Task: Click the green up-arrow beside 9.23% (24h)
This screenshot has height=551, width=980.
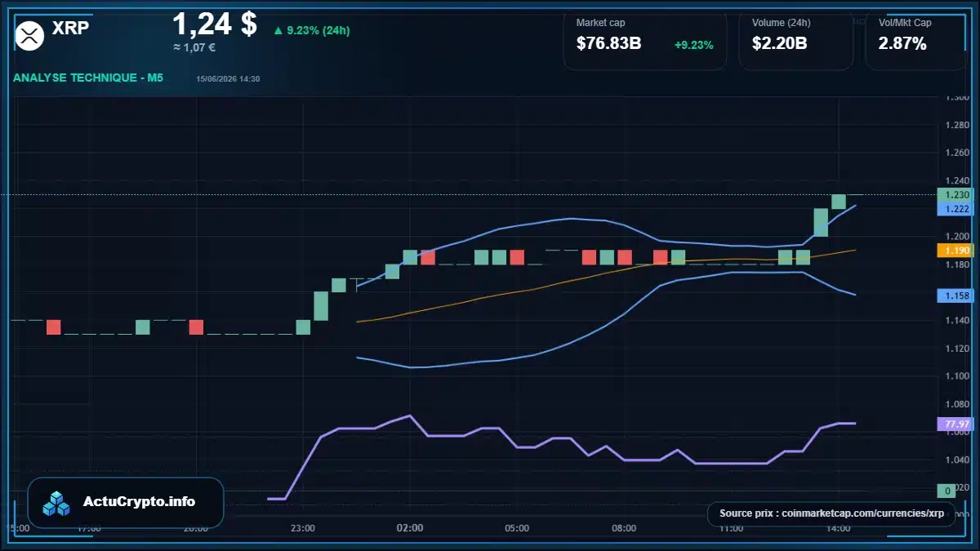Action: pos(278,30)
